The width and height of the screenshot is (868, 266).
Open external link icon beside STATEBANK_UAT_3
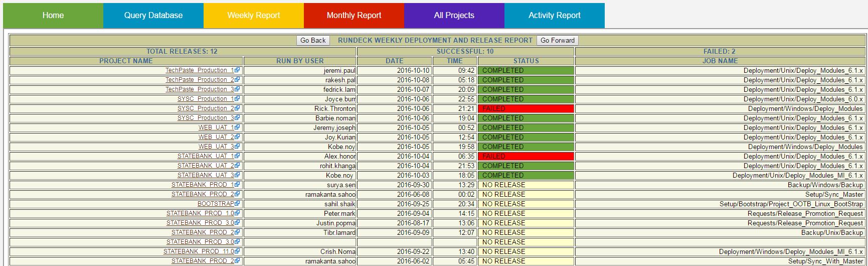237,175
